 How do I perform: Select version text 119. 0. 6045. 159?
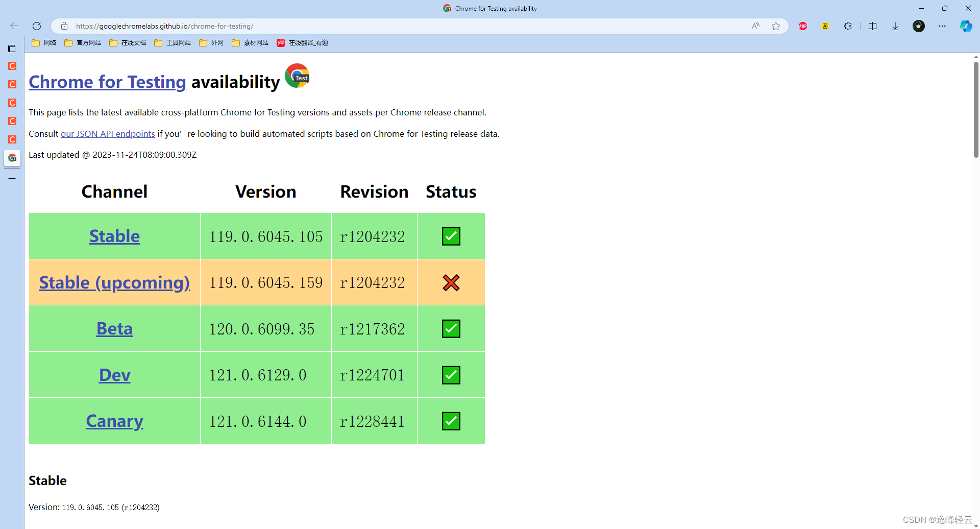(x=266, y=282)
